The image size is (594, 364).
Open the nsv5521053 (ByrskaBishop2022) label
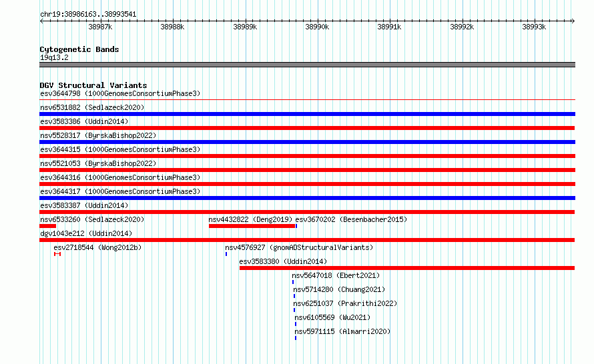coord(98,163)
